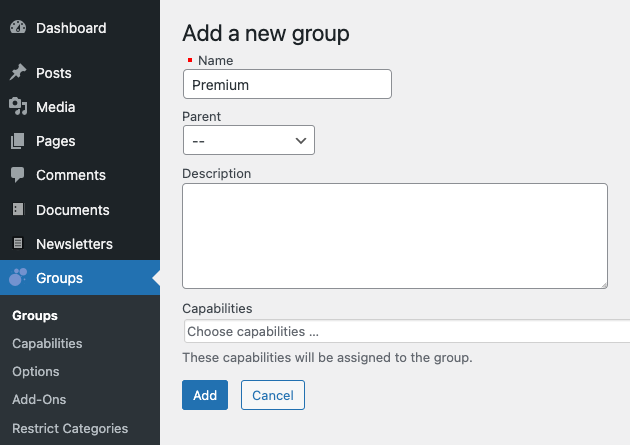Click the Documents icon in sidebar
Image resolution: width=630 pixels, height=445 pixels.
(18, 209)
